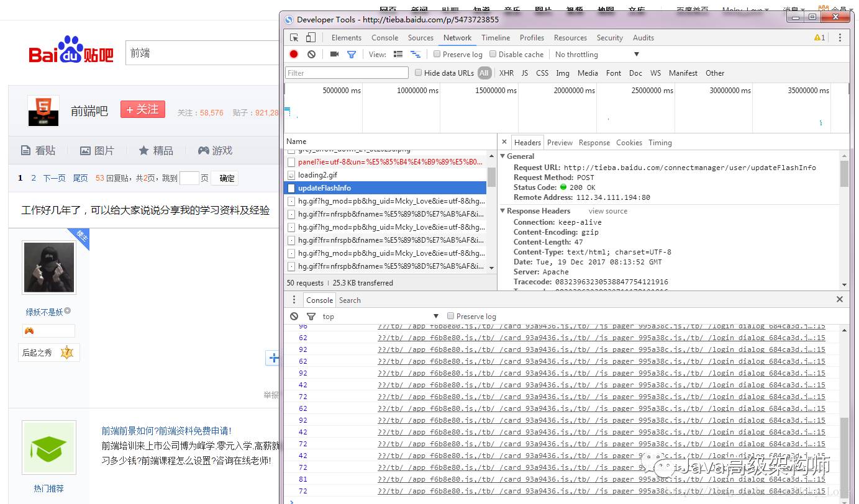This screenshot has width=859, height=504.
Task: Click view source link in Response Headers
Action: tap(608, 211)
